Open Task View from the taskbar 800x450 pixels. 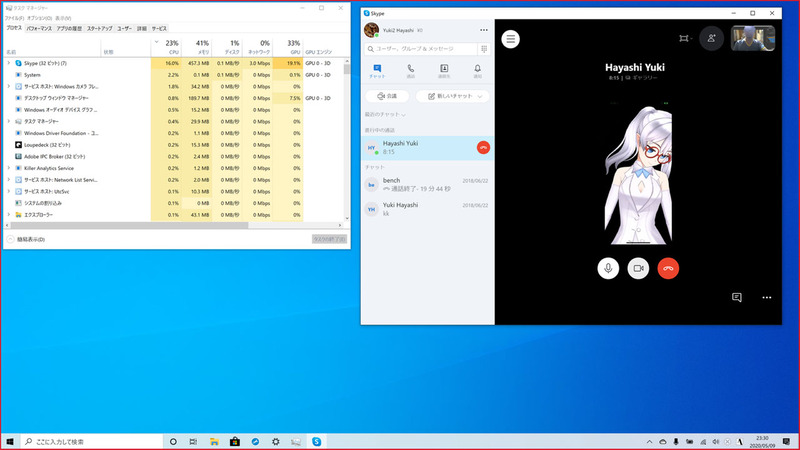pos(193,441)
